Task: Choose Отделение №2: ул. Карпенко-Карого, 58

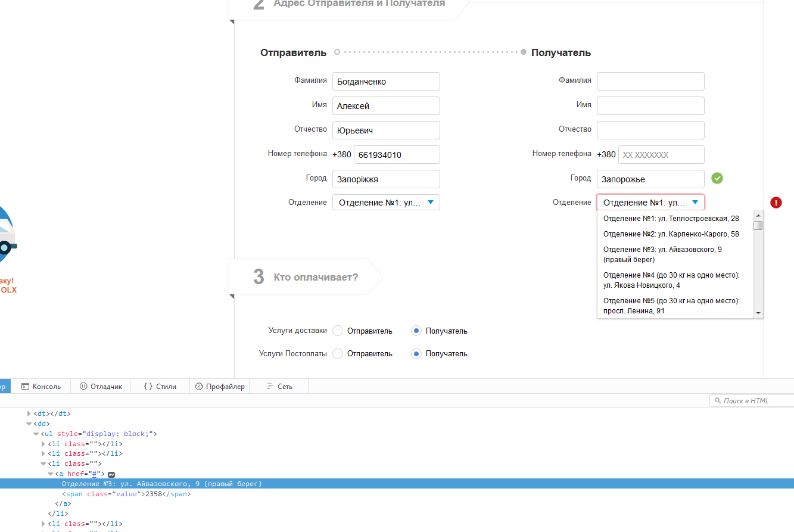Action: [671, 234]
